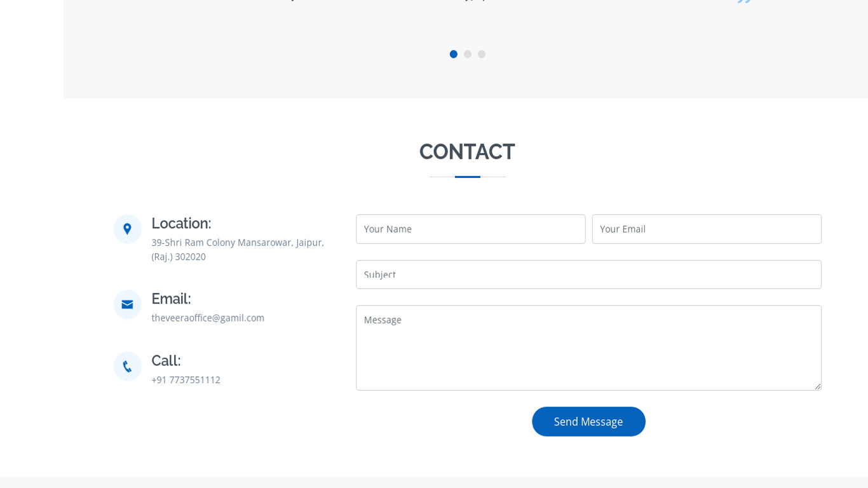
Task: Select the Subject text field
Action: [588, 274]
